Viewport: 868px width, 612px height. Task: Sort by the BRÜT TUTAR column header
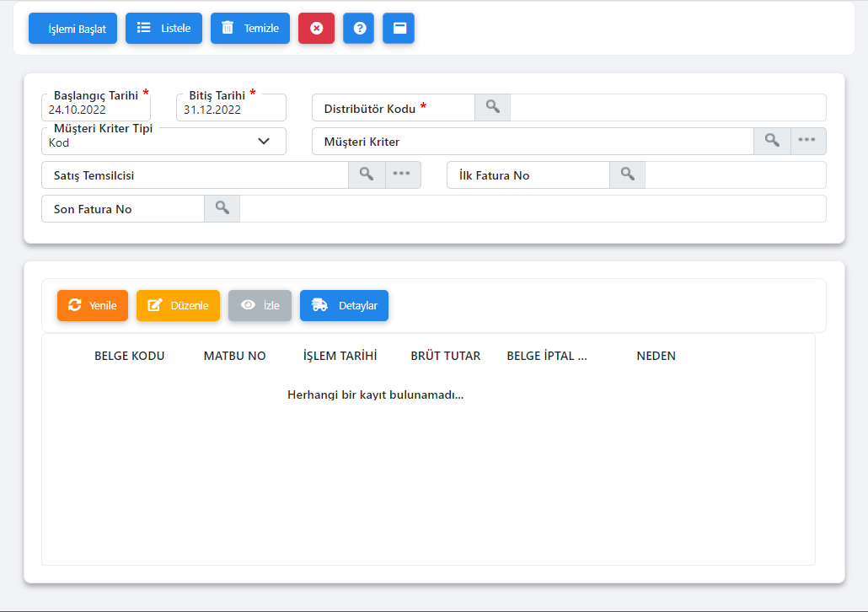point(446,356)
